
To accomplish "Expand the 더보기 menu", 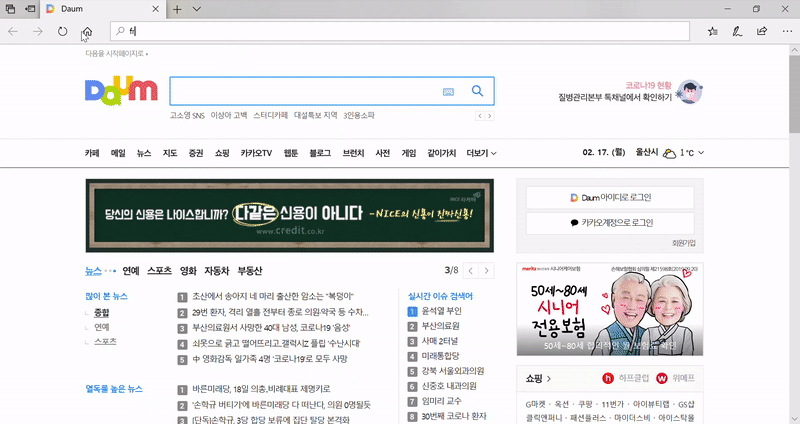I will click(481, 153).
